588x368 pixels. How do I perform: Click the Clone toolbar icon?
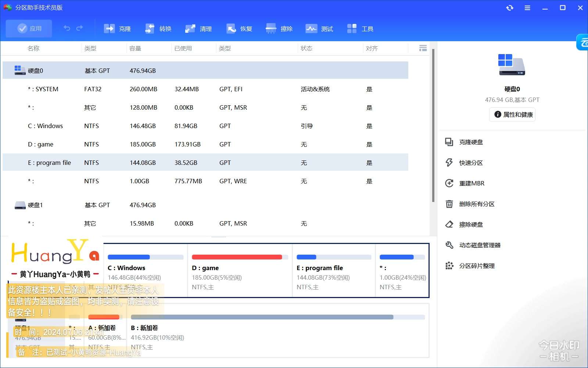pos(110,29)
